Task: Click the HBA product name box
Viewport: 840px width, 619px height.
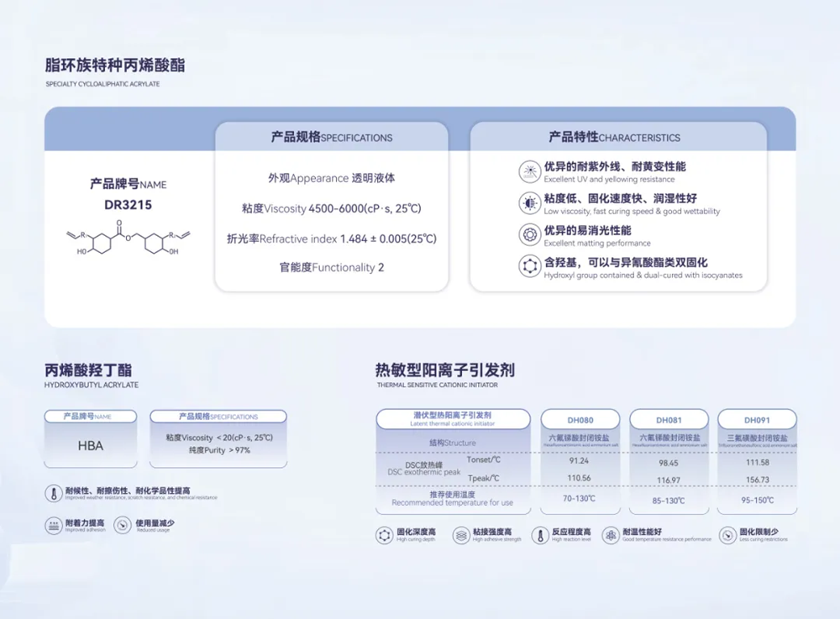Action: click(90, 446)
